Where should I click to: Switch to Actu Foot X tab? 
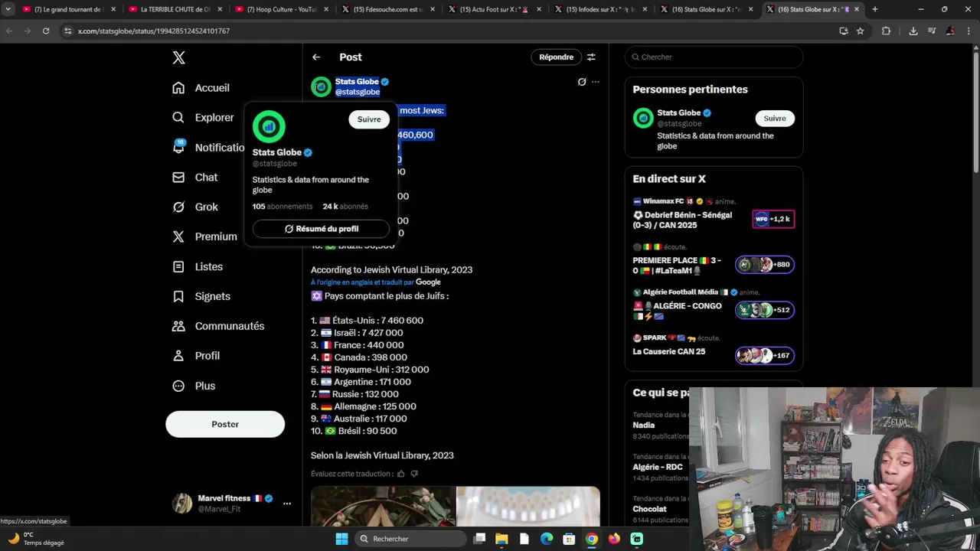click(x=494, y=9)
